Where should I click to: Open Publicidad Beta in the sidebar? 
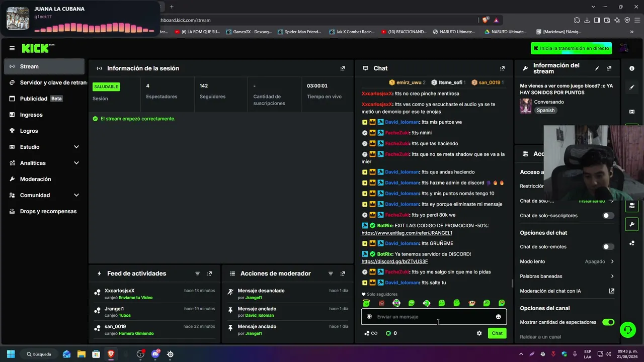coord(44,99)
